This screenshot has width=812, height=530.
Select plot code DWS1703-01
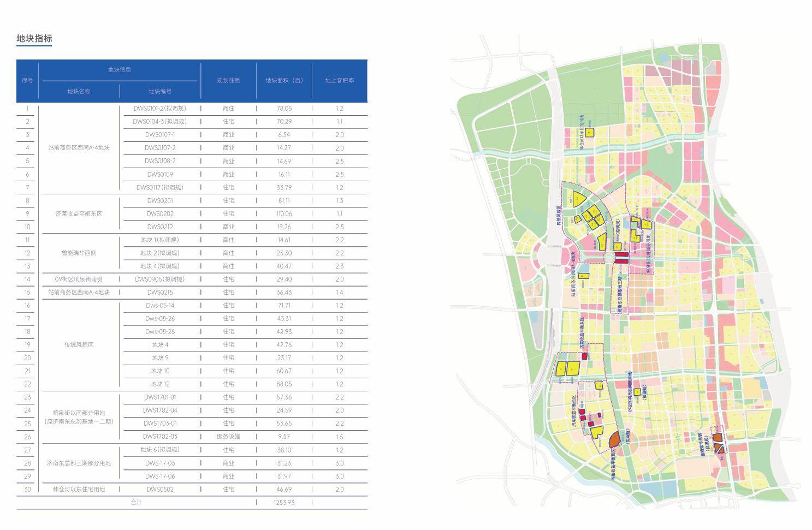coord(160,423)
